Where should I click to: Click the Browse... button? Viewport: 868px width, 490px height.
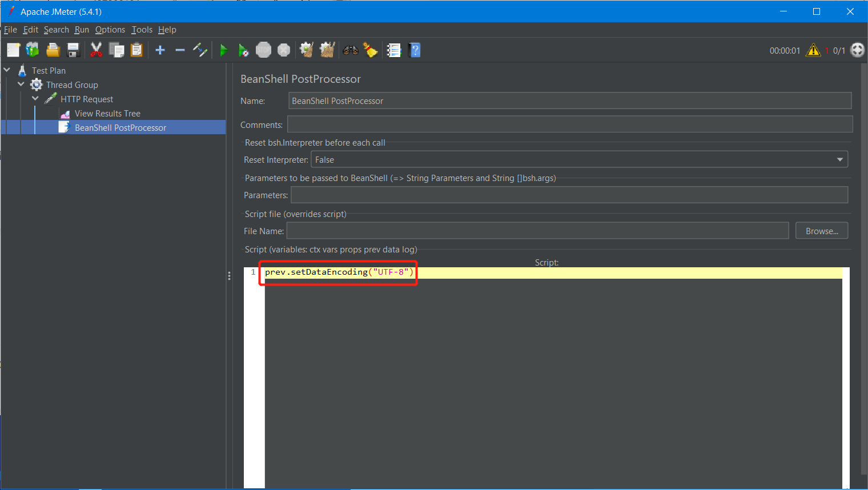coord(822,231)
